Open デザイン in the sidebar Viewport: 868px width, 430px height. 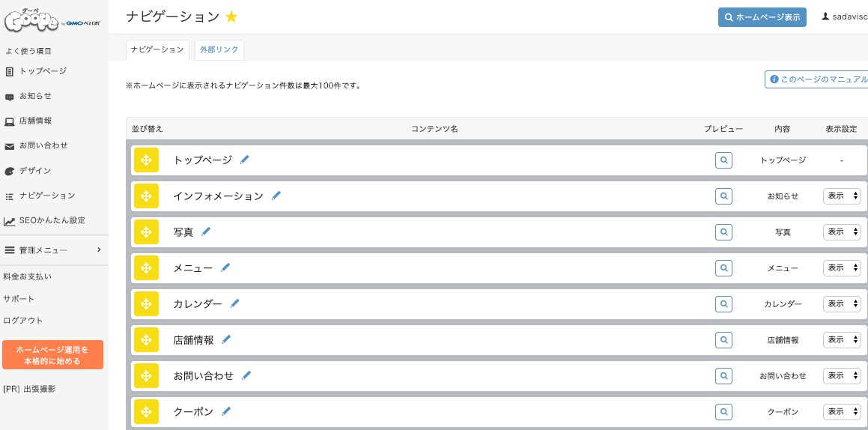click(x=35, y=171)
